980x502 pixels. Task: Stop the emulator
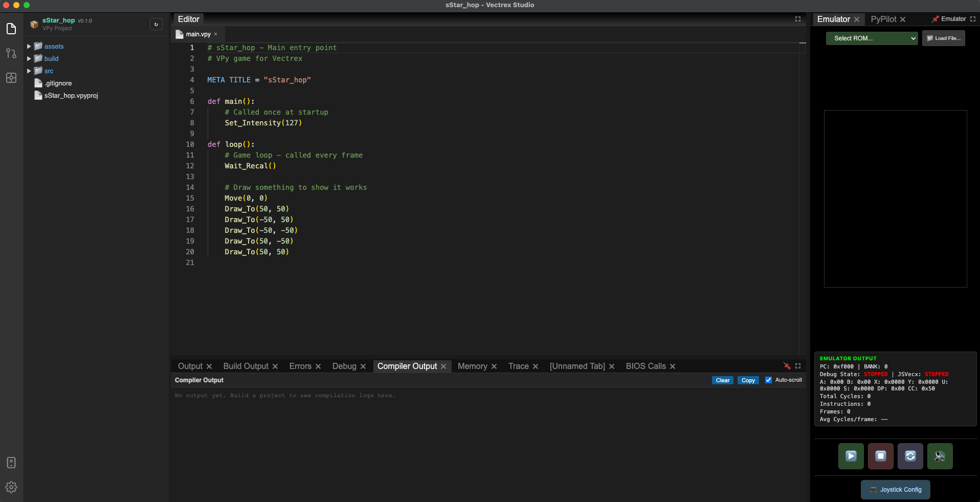coord(881,456)
